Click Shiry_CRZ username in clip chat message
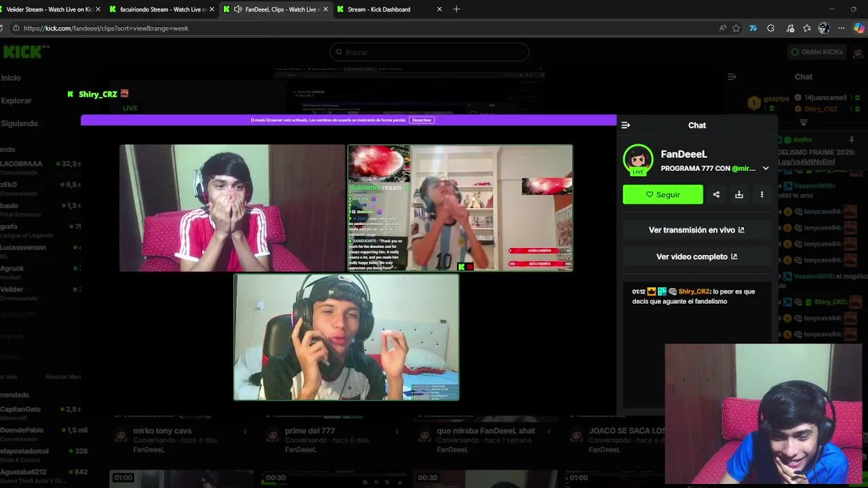868x488 pixels. pos(694,291)
